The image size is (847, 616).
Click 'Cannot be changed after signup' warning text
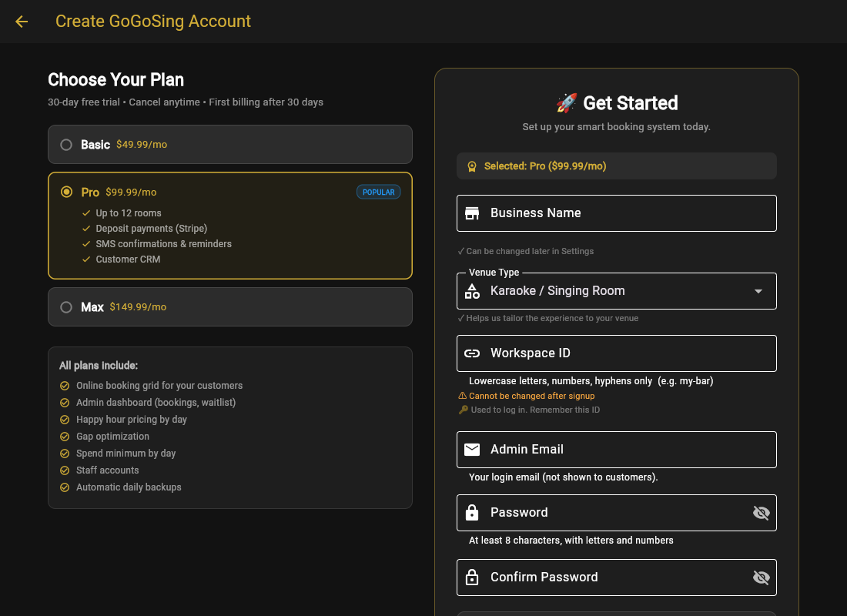(531, 396)
